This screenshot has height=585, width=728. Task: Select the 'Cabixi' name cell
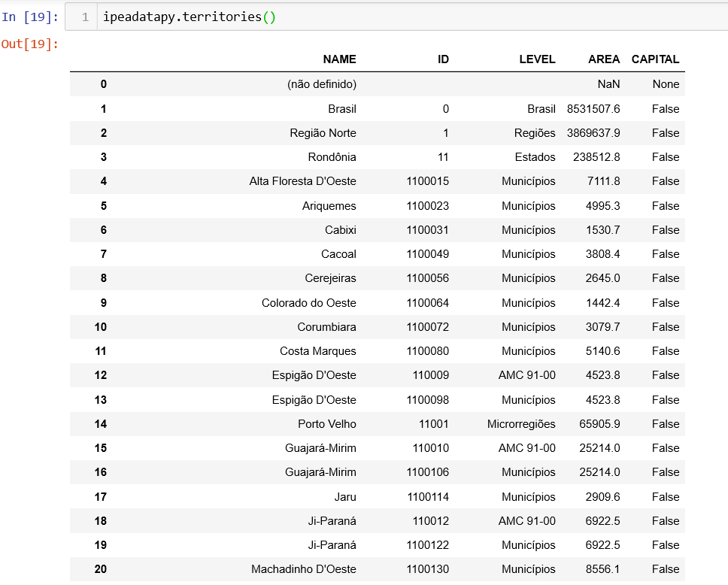(x=341, y=230)
